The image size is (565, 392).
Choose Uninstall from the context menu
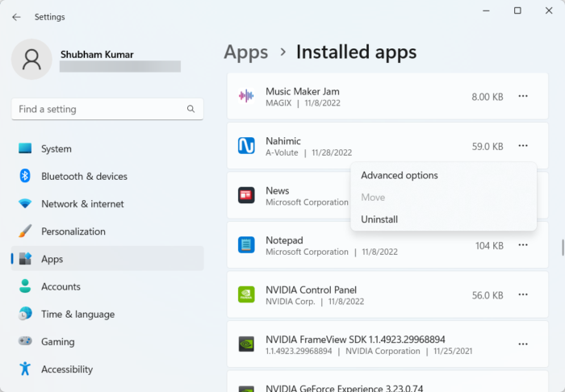pos(379,219)
